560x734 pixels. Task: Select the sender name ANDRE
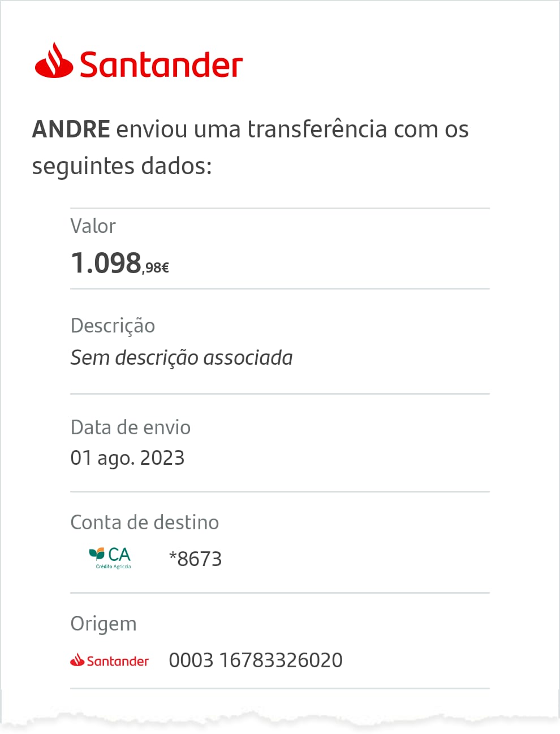click(x=71, y=129)
